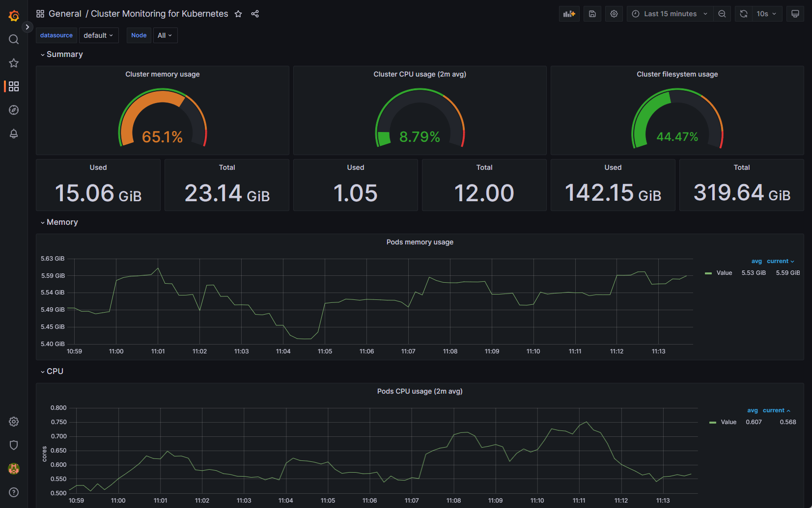Sort Pods memory legend by current
Viewport: 812px width, 508px height.
pos(780,261)
